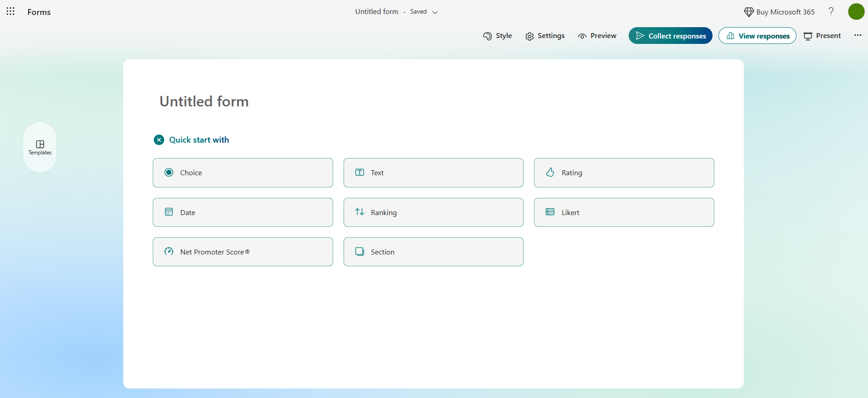Viewport: 868px width, 398px height.
Task: Open the app launcher grid icon
Action: click(10, 11)
